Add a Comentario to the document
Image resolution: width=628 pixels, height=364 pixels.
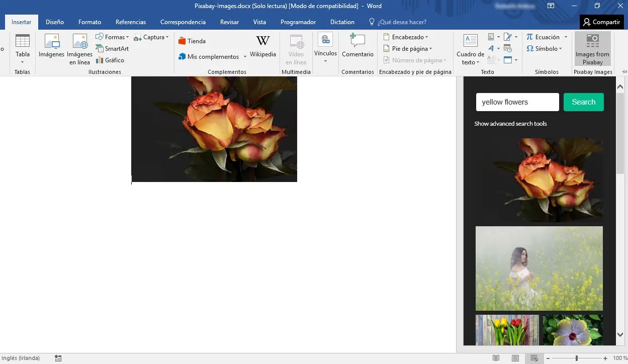[x=357, y=46]
